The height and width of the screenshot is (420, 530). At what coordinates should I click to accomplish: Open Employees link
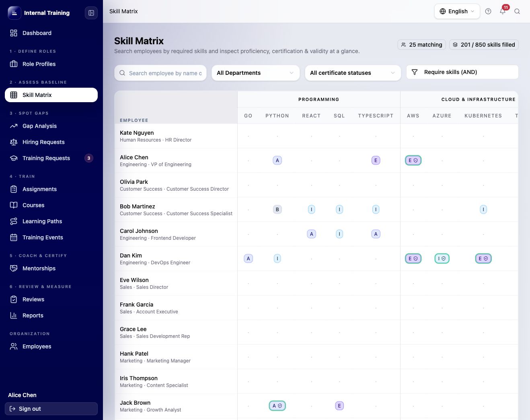tap(51, 346)
